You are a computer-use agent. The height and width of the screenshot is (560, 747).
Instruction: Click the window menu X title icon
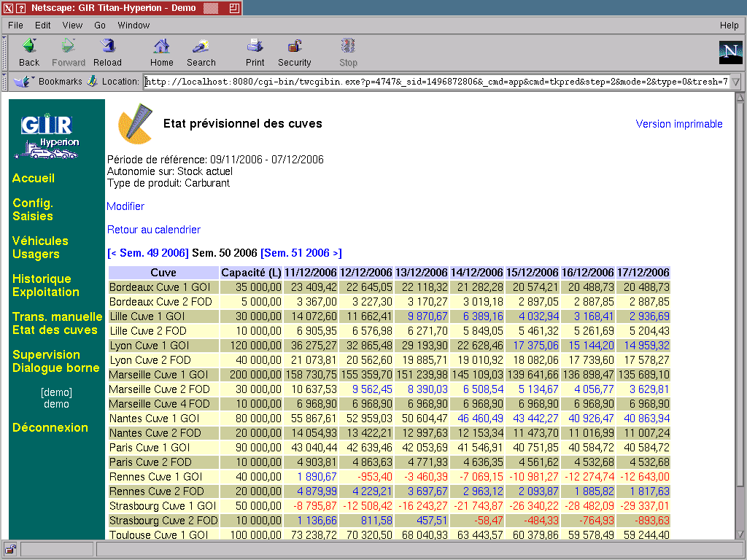[x=8, y=8]
